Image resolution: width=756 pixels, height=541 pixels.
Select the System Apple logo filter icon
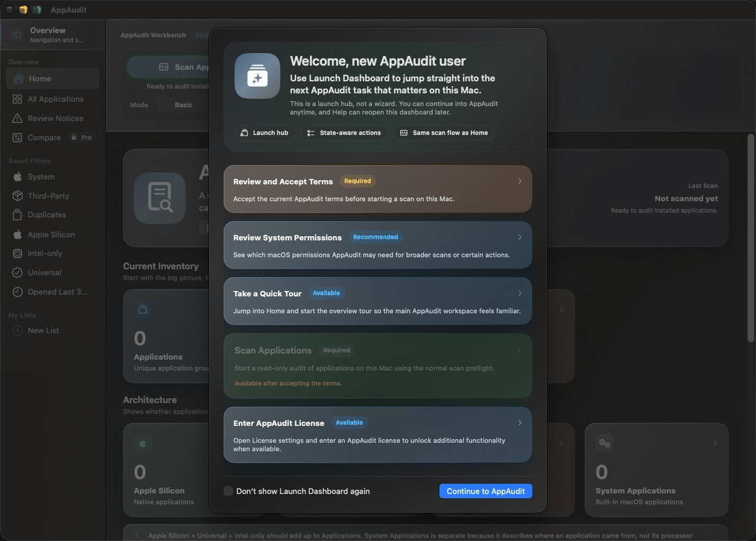[x=17, y=177]
